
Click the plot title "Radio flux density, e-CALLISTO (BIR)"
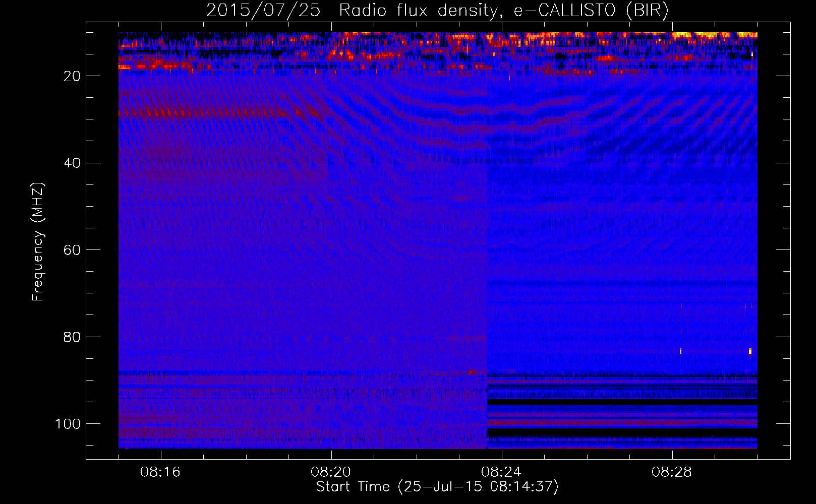(504, 11)
